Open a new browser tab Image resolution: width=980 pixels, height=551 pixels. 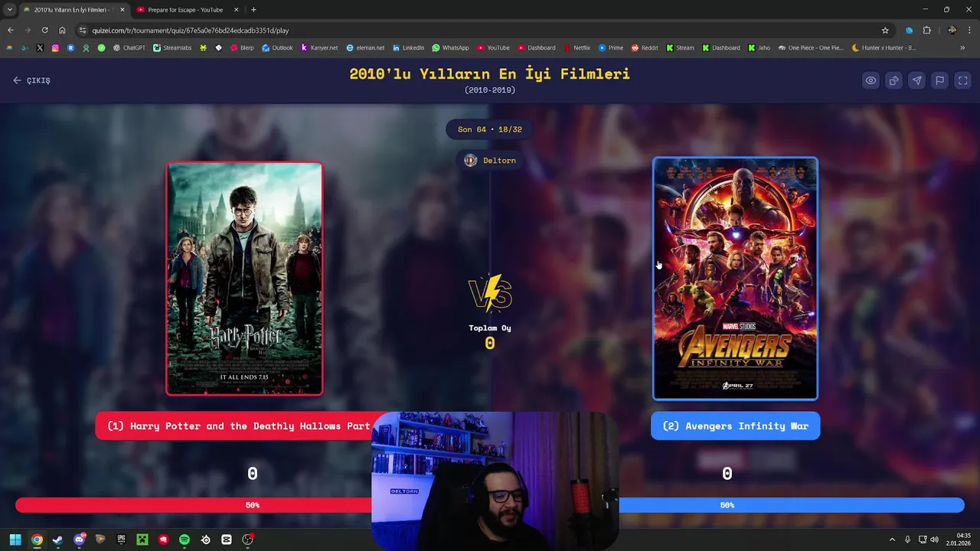click(253, 10)
